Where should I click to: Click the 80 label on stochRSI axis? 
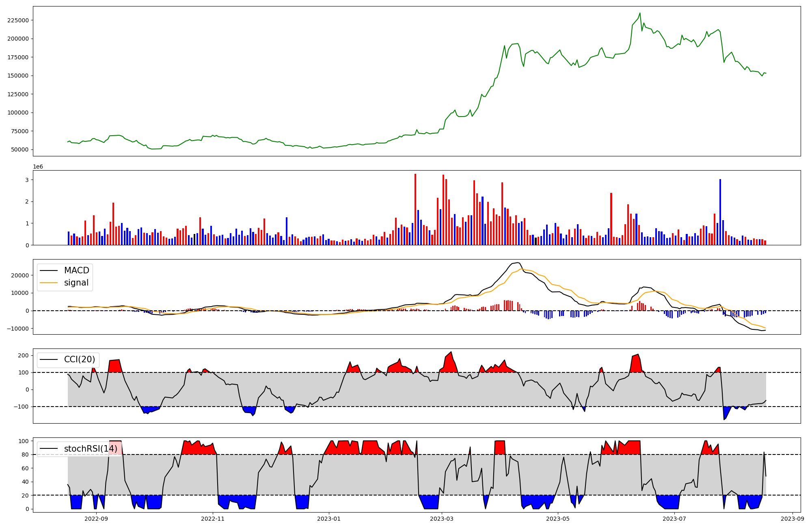point(26,454)
